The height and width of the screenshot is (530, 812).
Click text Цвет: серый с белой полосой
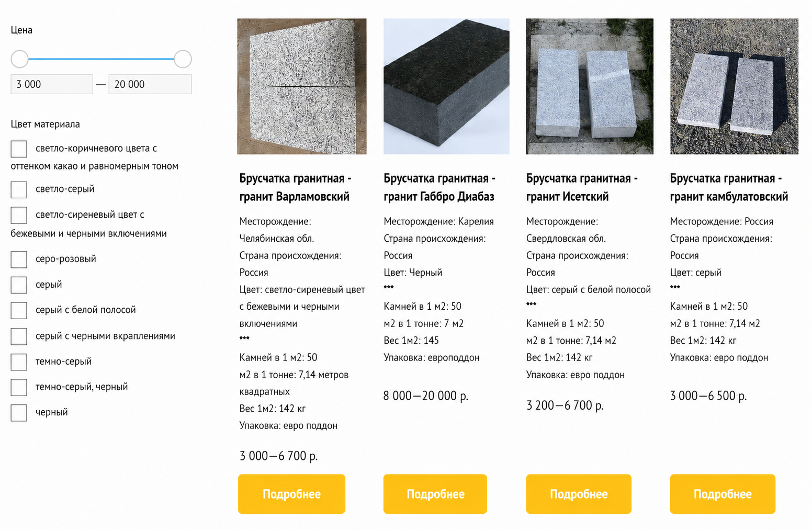point(589,289)
